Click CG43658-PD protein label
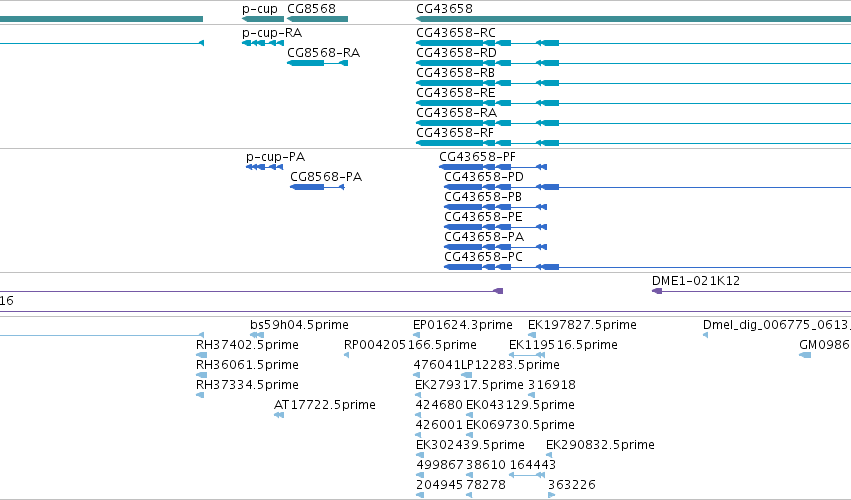This screenshot has height=500, width=851. pos(484,177)
